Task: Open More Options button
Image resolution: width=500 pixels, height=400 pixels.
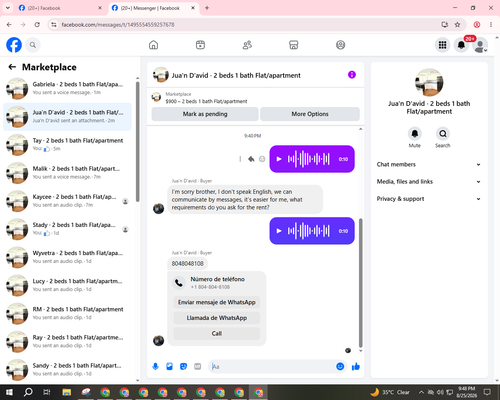Action: 310,114
